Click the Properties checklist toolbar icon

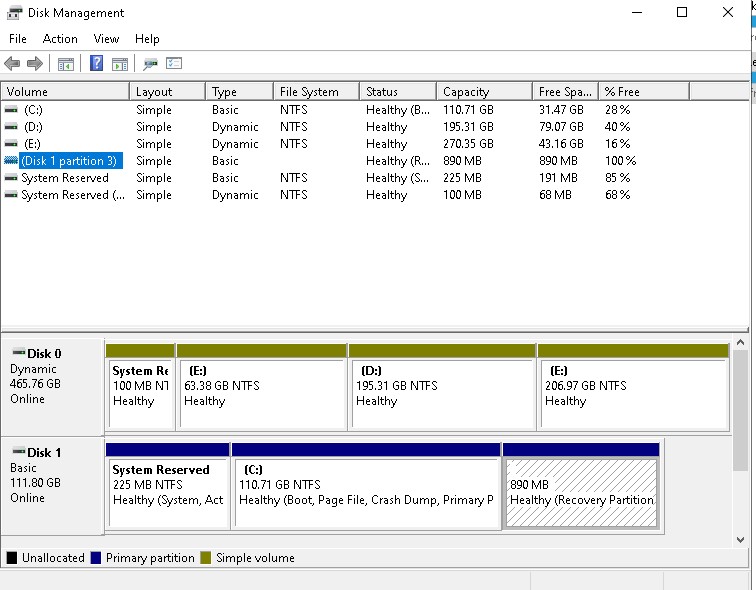click(x=174, y=63)
